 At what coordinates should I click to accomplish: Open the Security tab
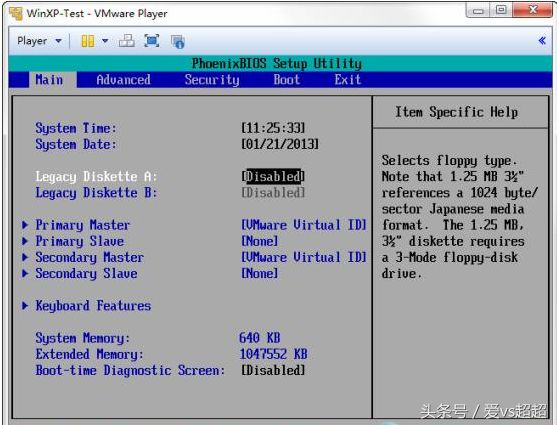click(x=212, y=80)
